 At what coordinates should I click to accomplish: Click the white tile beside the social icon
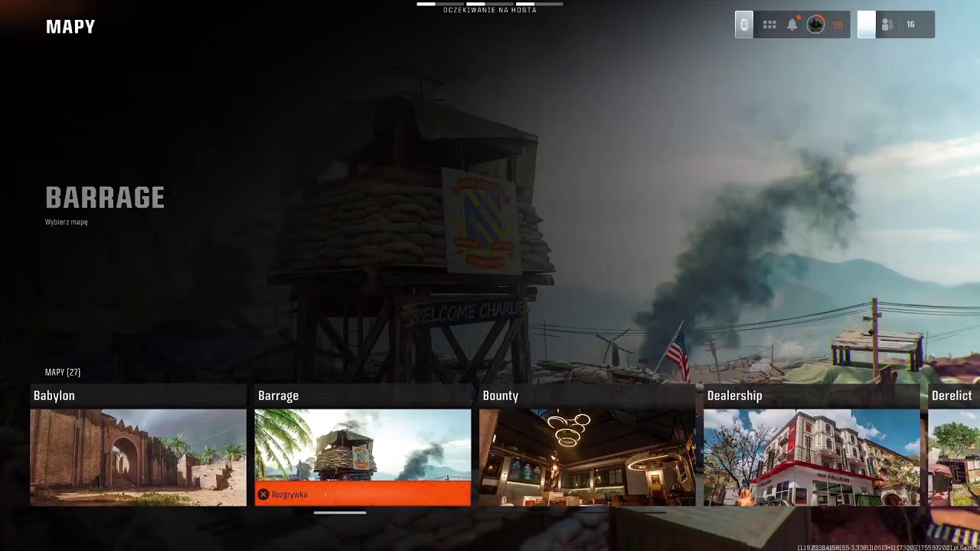tap(866, 24)
